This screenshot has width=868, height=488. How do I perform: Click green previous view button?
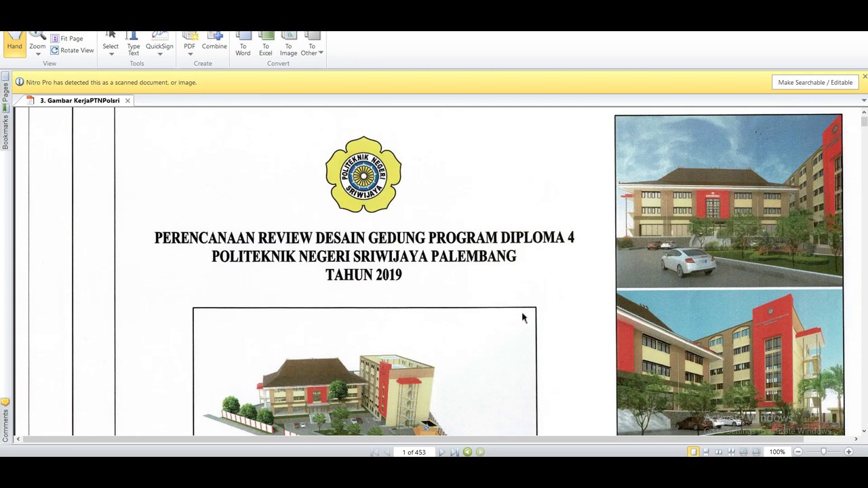pos(467,452)
